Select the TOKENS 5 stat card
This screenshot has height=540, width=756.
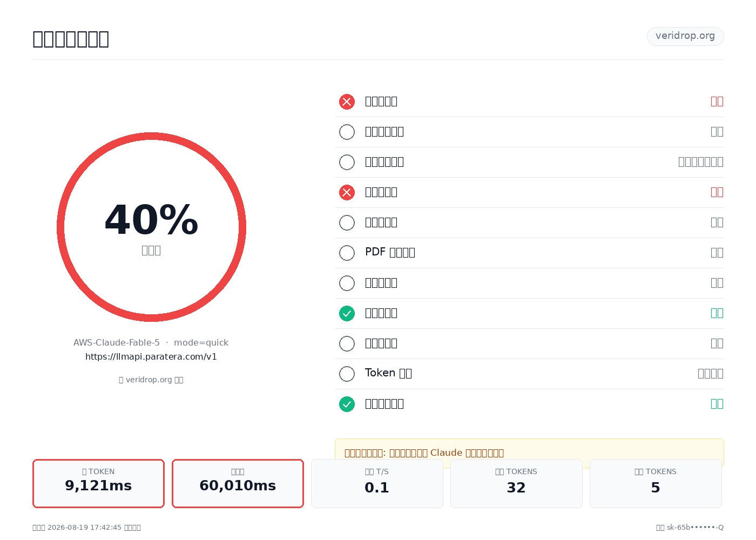tap(656, 483)
